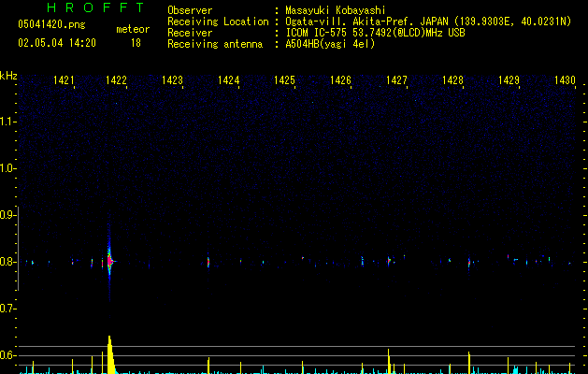
Task: Click the Receiving Location label
Action: pos(218,22)
